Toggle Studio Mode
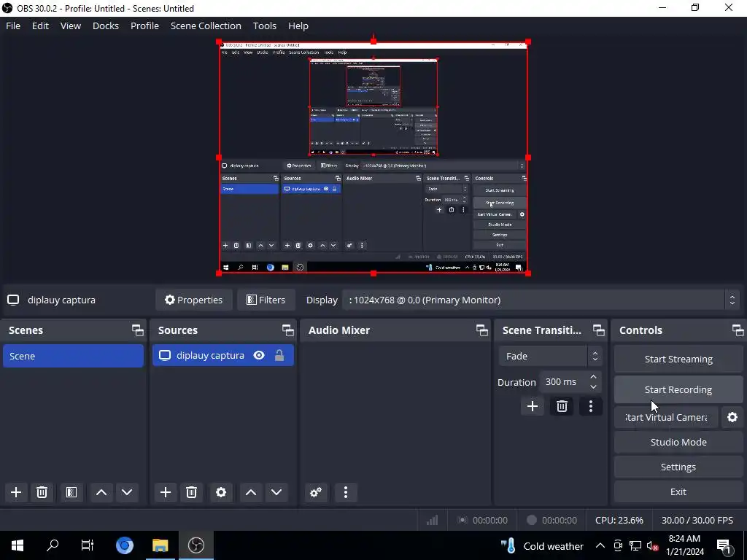Screen dimensions: 747x560 pos(678,442)
